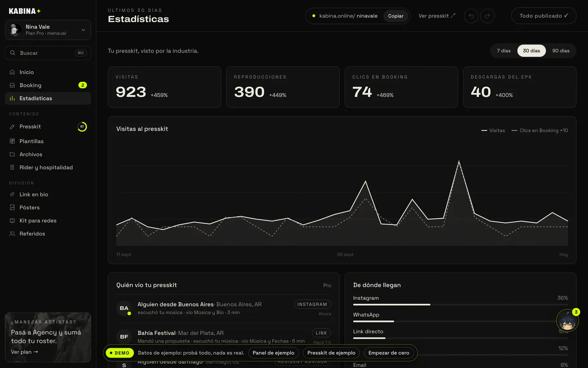Select Estadísticas in the sidebar
The image size is (588, 368).
click(48, 98)
